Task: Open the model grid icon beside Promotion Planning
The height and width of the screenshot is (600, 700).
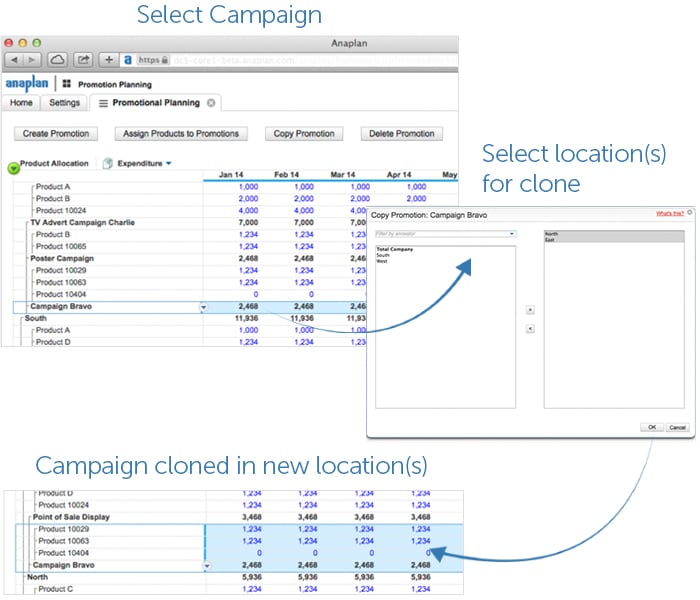Action: (x=67, y=83)
